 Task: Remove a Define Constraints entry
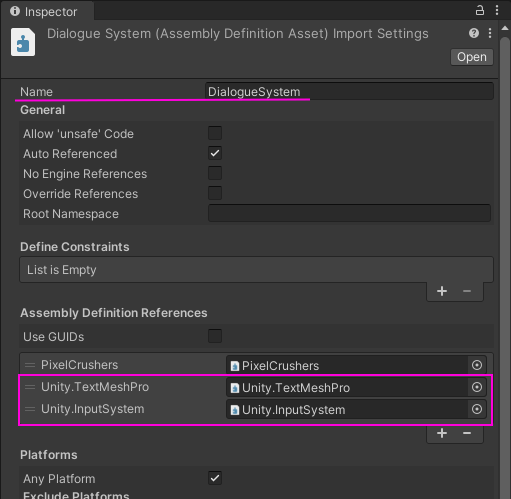(x=467, y=291)
